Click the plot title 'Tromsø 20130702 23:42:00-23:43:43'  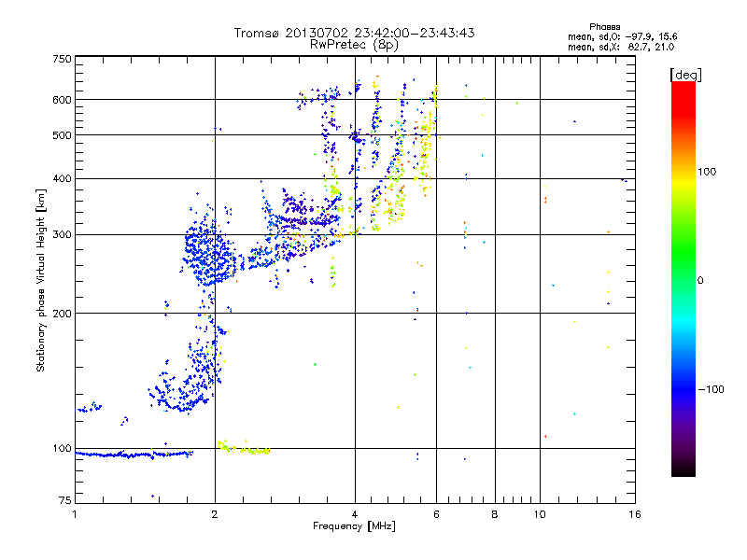point(354,33)
